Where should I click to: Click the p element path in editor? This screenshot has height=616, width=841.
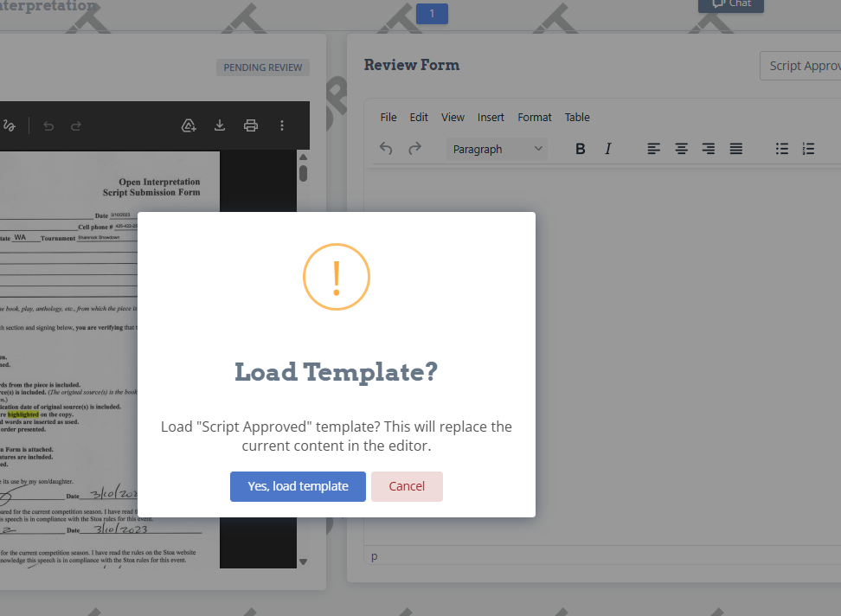point(375,556)
